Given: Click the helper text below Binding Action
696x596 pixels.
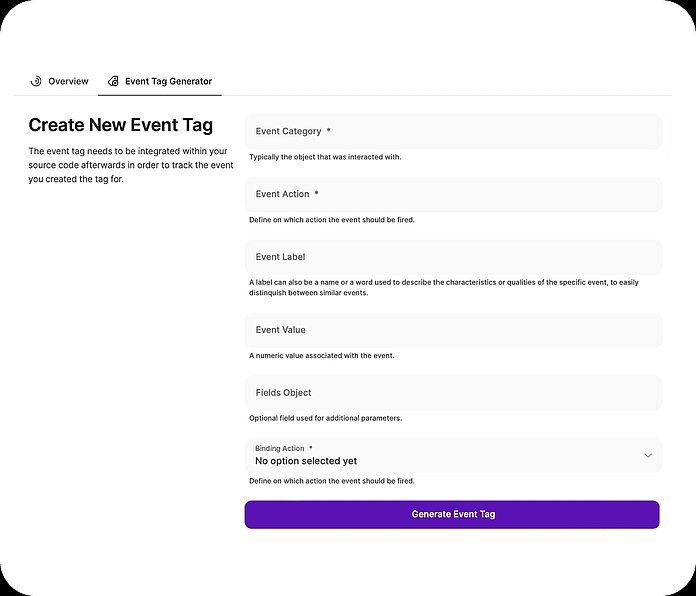Looking at the screenshot, I should 331,481.
